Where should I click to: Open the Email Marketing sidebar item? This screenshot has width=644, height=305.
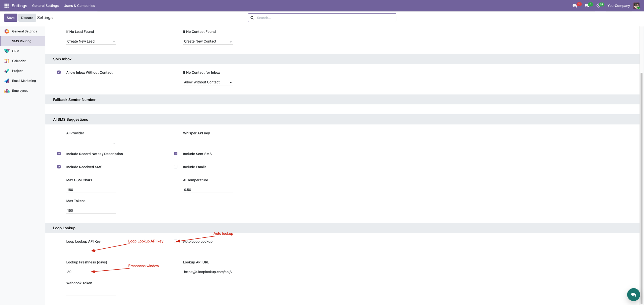coord(23,81)
